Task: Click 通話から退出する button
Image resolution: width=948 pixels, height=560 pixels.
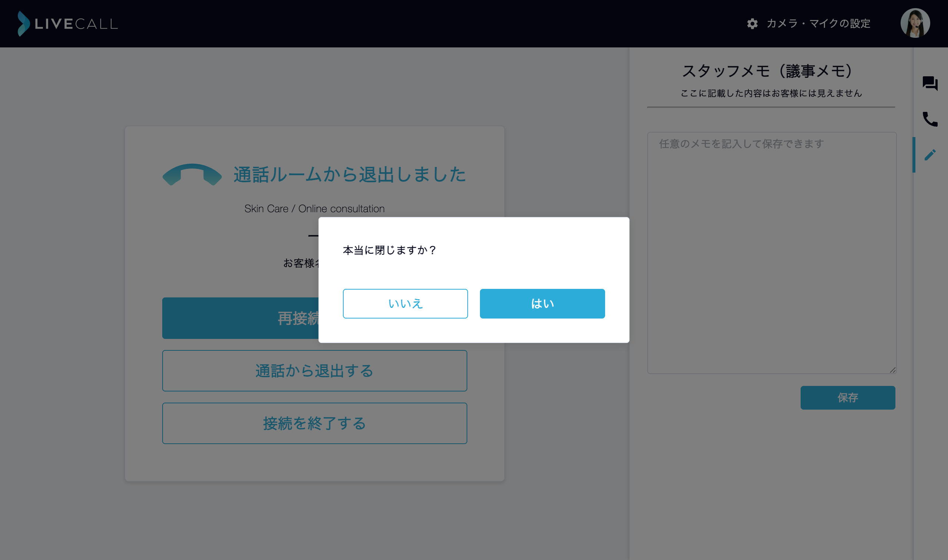Action: (x=315, y=371)
